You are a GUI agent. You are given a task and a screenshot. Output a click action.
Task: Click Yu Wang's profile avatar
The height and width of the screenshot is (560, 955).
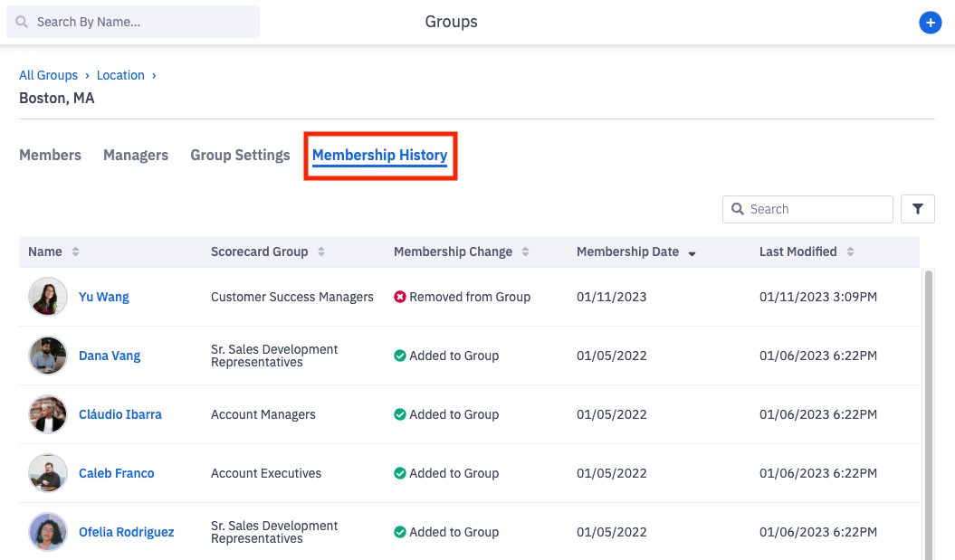pos(48,297)
